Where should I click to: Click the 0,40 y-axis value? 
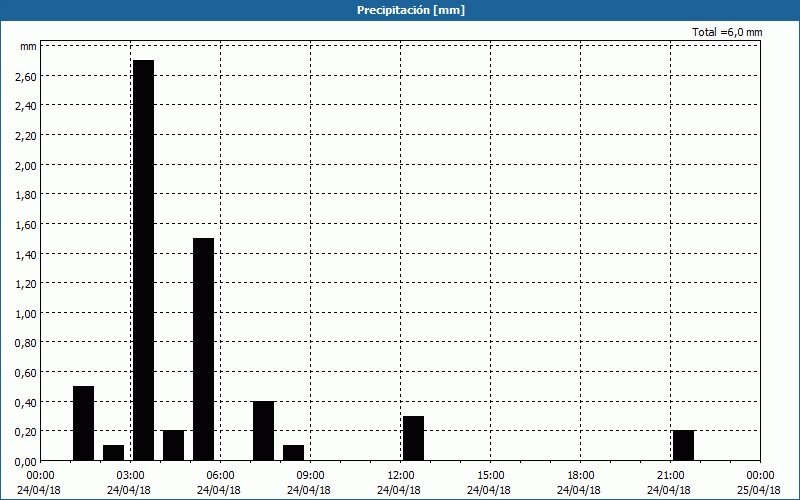26,402
